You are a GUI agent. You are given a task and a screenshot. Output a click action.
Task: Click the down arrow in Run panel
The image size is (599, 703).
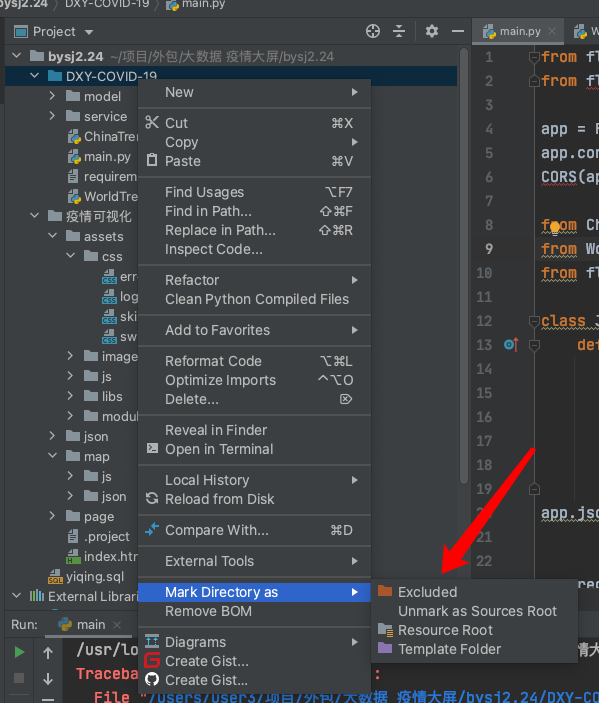pyautogui.click(x=48, y=679)
